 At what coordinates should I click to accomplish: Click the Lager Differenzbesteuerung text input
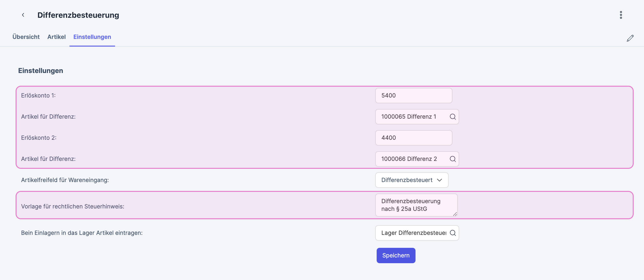coord(412,233)
